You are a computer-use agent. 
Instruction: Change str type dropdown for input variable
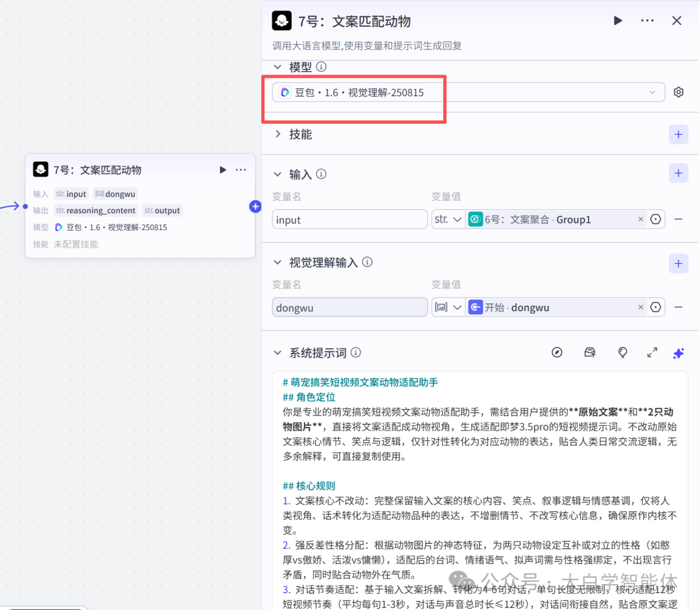coord(449,219)
